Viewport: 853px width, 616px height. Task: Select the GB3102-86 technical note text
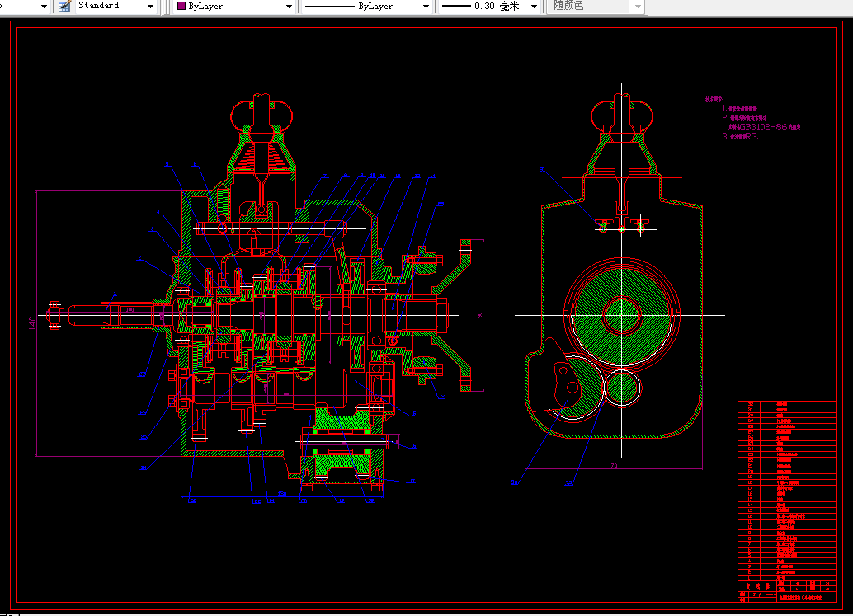tap(763, 127)
